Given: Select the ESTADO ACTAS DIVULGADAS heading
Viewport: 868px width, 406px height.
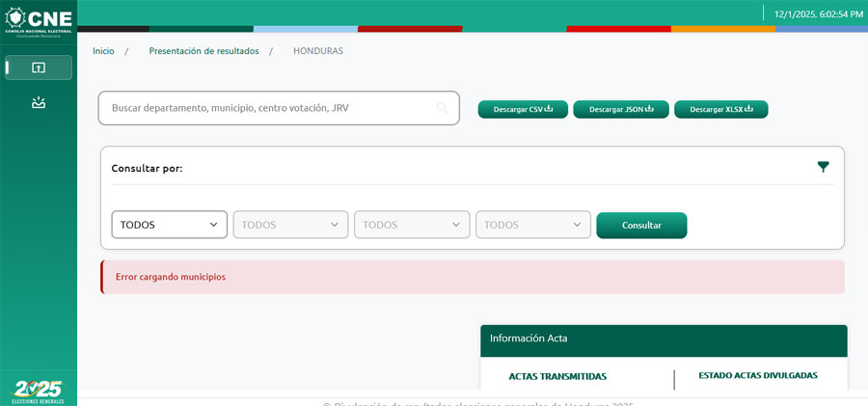Looking at the screenshot, I should [758, 375].
